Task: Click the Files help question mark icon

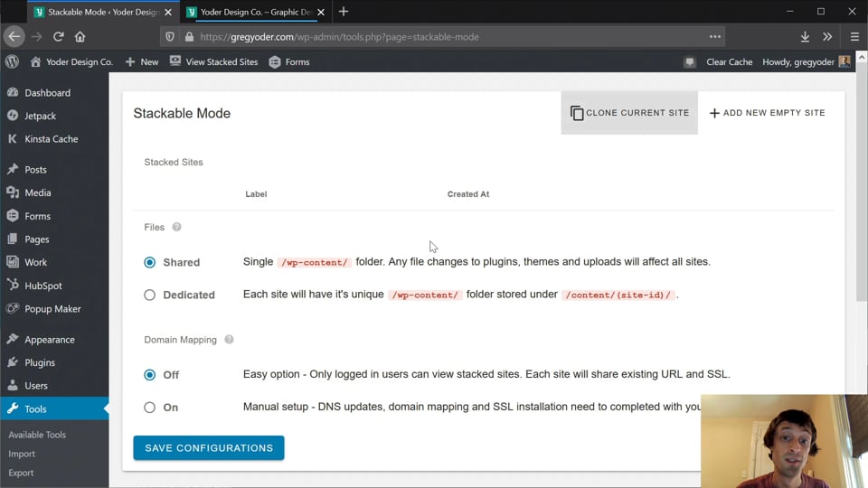Action: pyautogui.click(x=176, y=227)
